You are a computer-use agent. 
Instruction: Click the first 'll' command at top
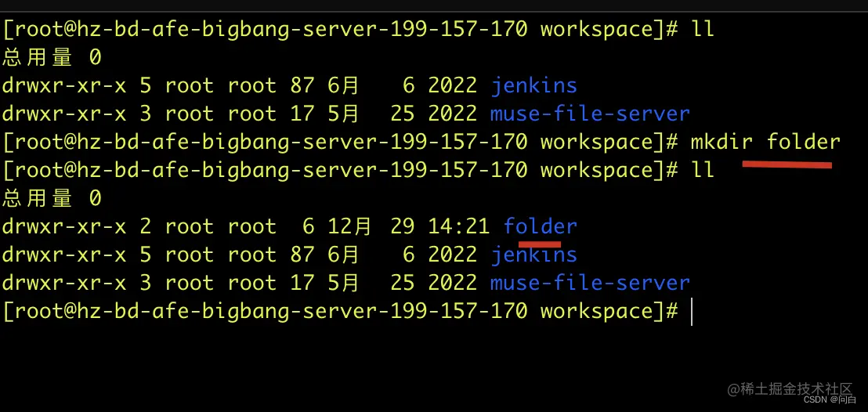(703, 29)
